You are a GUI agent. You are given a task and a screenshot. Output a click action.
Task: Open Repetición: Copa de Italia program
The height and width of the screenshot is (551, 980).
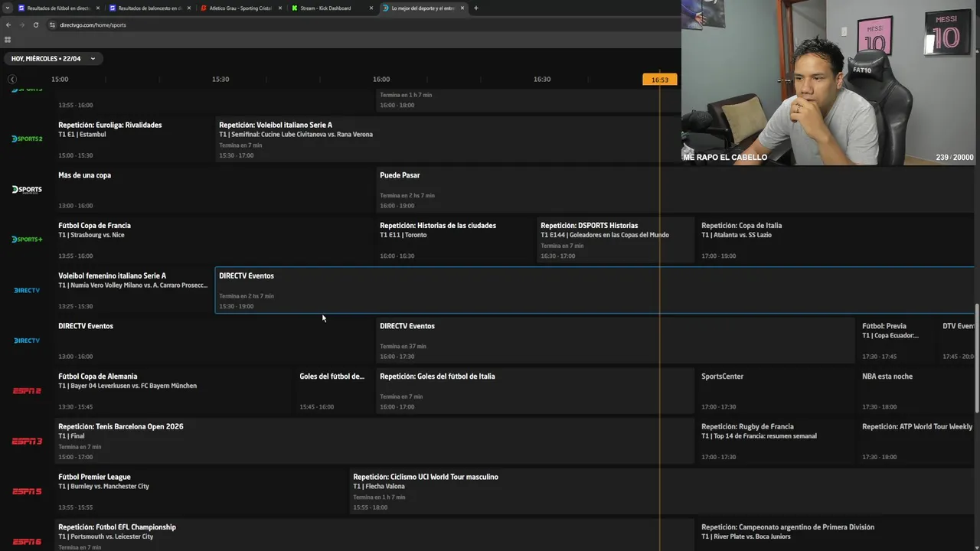[x=836, y=240]
